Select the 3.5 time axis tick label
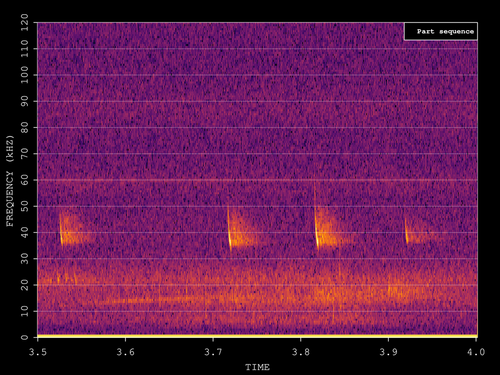The height and width of the screenshot is (375, 500). click(x=38, y=352)
